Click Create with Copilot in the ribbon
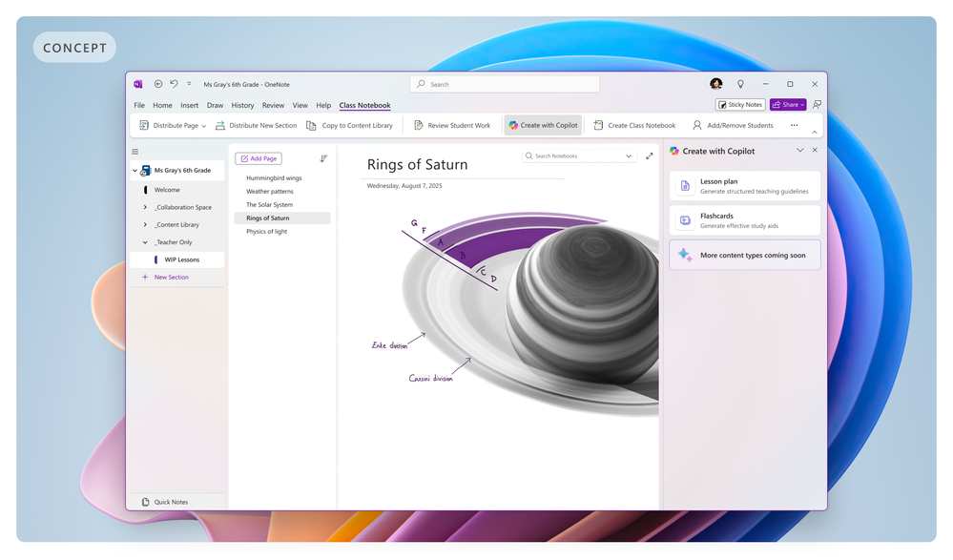953x560 pixels. (x=543, y=125)
